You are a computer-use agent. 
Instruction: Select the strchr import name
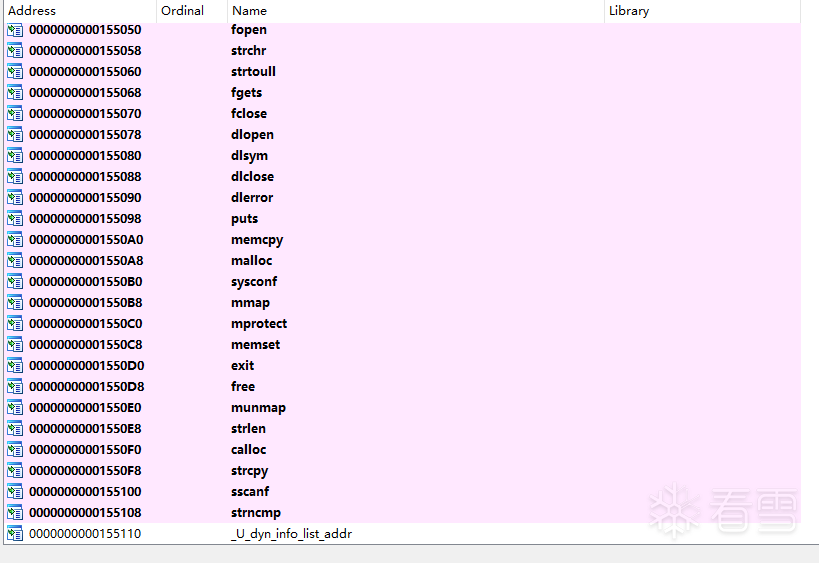248,51
